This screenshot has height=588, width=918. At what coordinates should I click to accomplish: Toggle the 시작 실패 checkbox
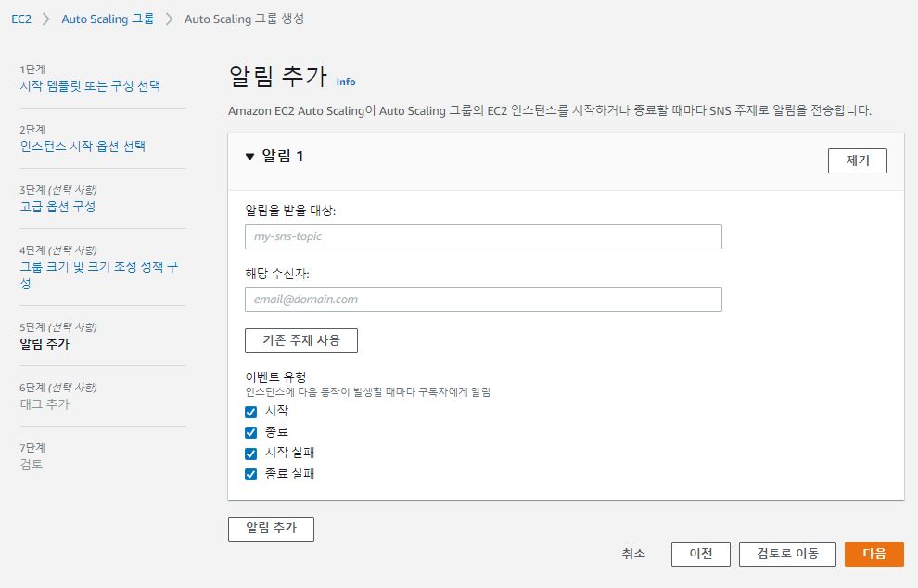coord(250,454)
